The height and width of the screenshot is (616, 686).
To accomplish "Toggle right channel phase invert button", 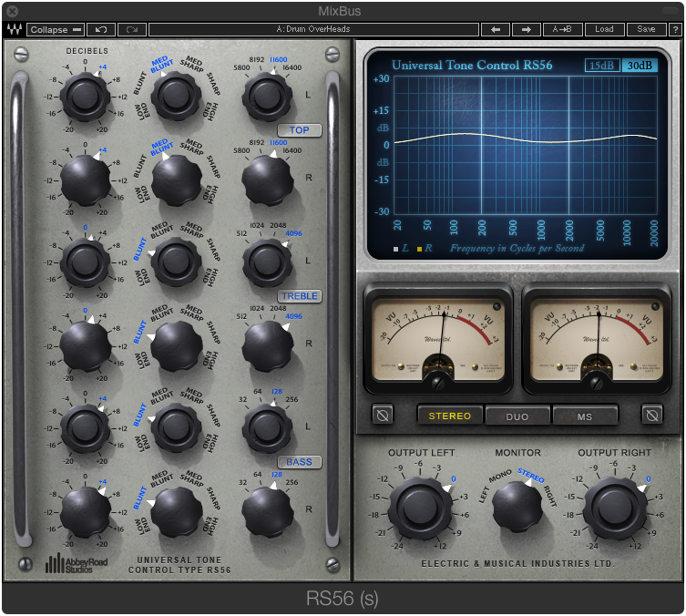I will coord(652,415).
